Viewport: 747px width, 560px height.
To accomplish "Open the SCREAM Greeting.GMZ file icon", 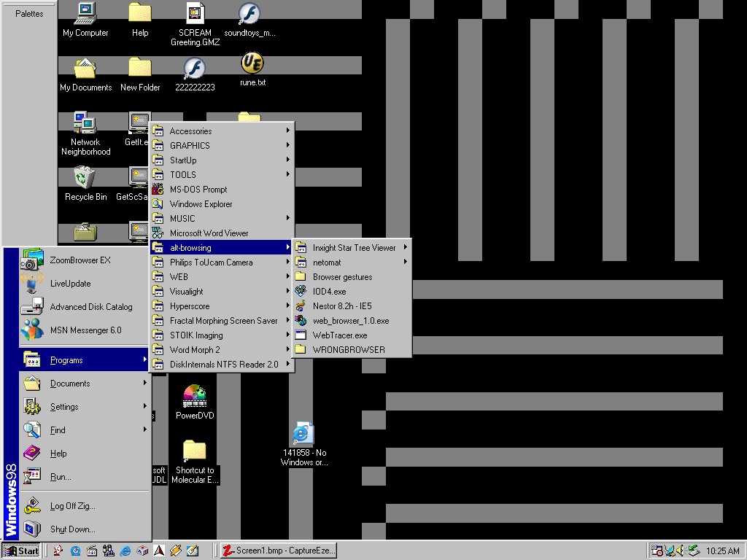I will click(x=194, y=13).
